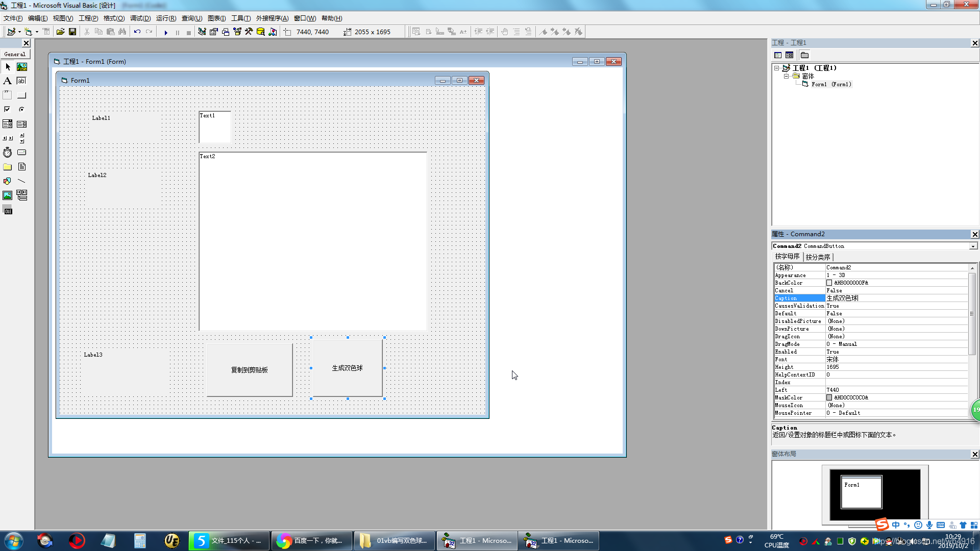This screenshot has height=551, width=980.
Task: Save the project with disk icon
Action: pyautogui.click(x=72, y=32)
